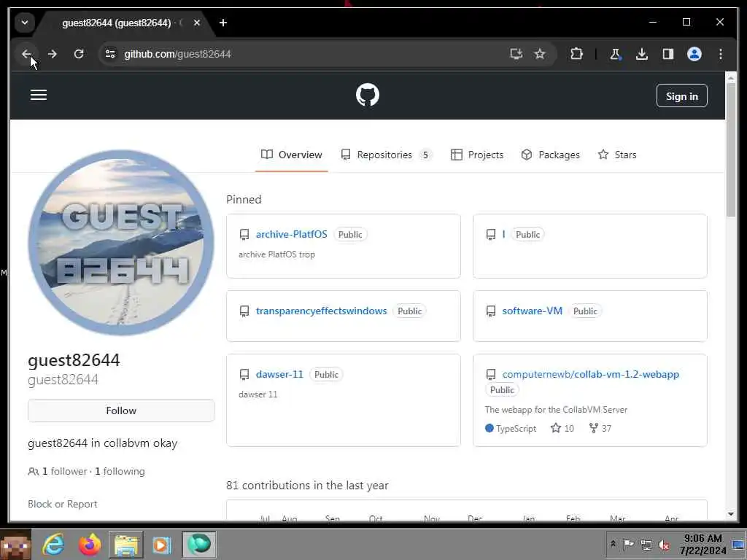Image resolution: width=747 pixels, height=560 pixels.
Task: Click the guest82644 profile avatar image
Action: pos(121,243)
